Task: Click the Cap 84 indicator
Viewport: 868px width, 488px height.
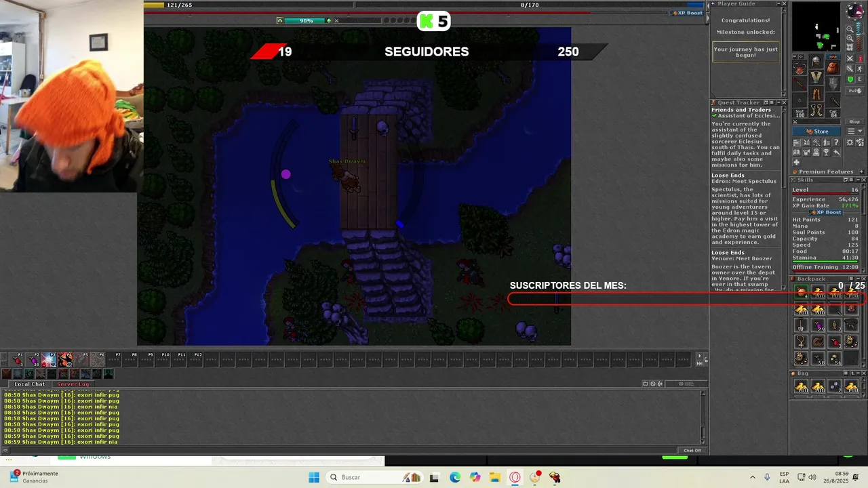Action: [833, 113]
